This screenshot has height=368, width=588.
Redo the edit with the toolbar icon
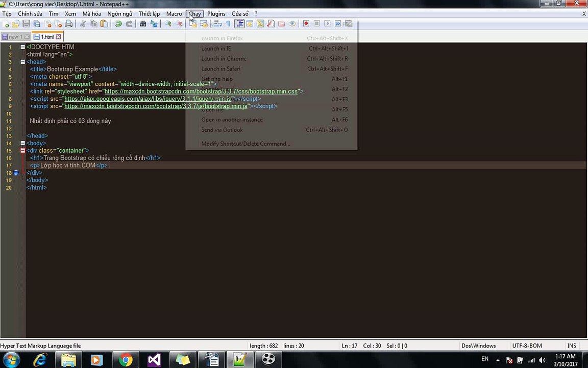coord(129,24)
